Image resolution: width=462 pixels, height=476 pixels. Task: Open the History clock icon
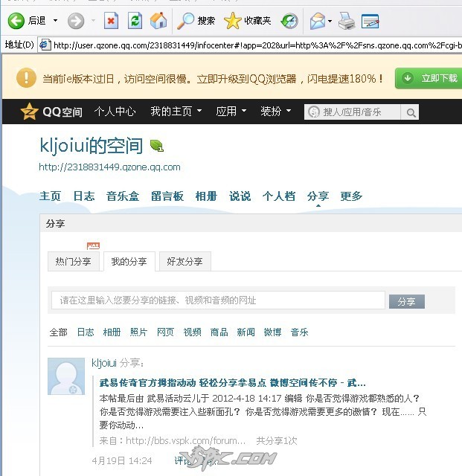pyautogui.click(x=289, y=21)
